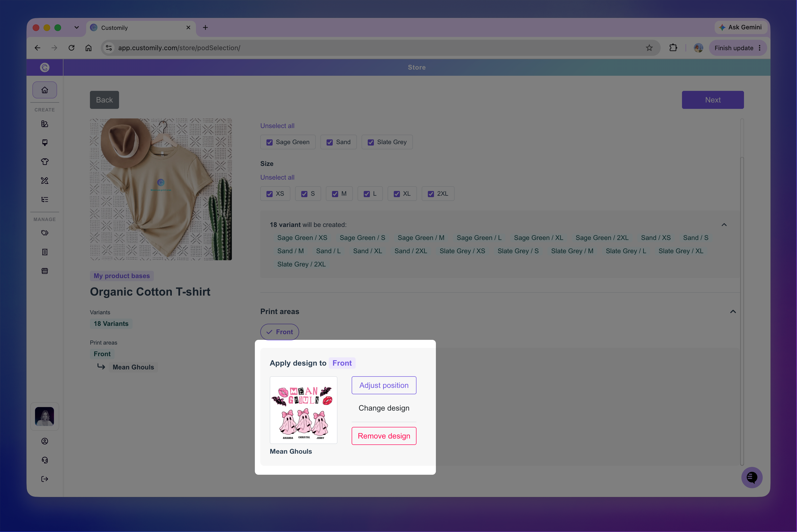797x532 pixels.
Task: Open the design editor icon under CREATE
Action: click(44, 124)
